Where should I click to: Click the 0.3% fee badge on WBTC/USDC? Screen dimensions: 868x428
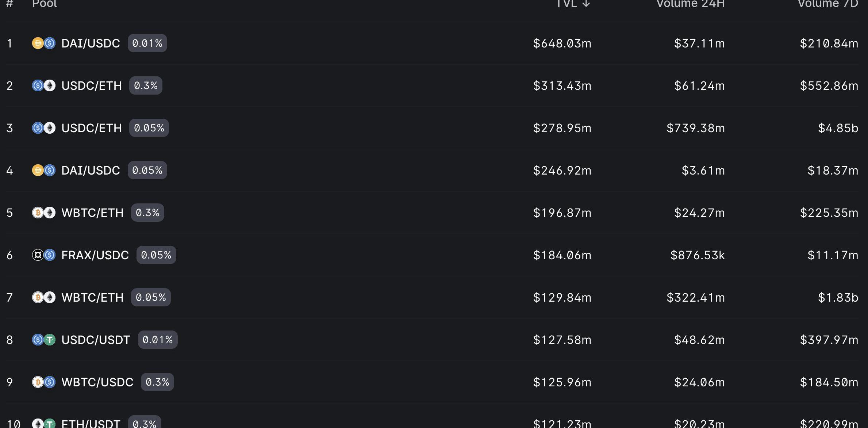157,382
